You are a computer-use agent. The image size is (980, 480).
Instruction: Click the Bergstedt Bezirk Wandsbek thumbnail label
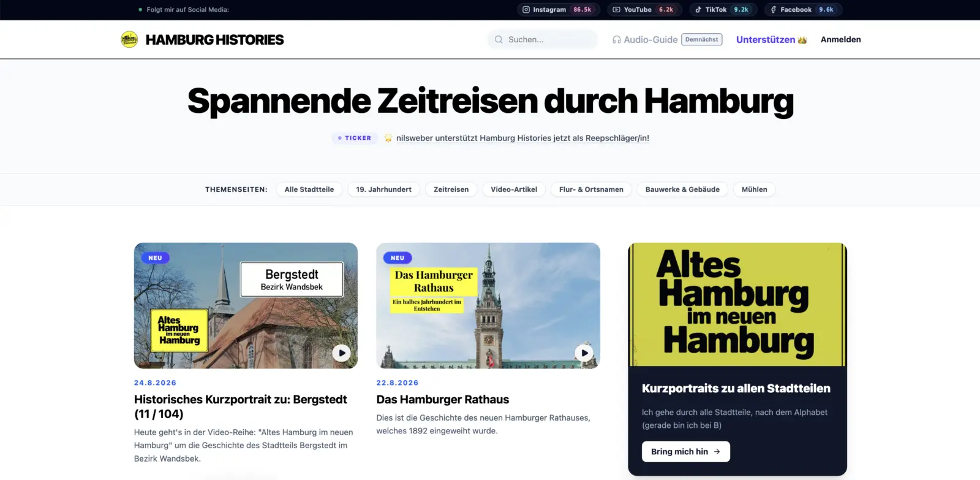(292, 280)
